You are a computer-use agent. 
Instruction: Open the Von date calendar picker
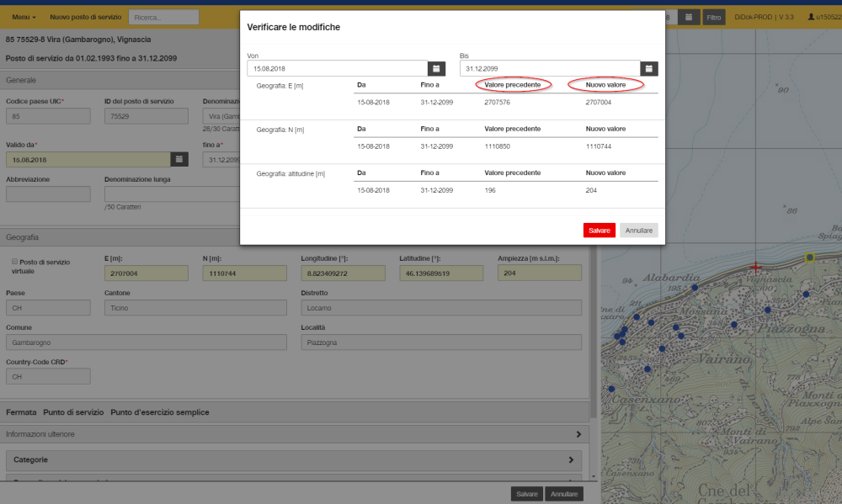coord(436,69)
